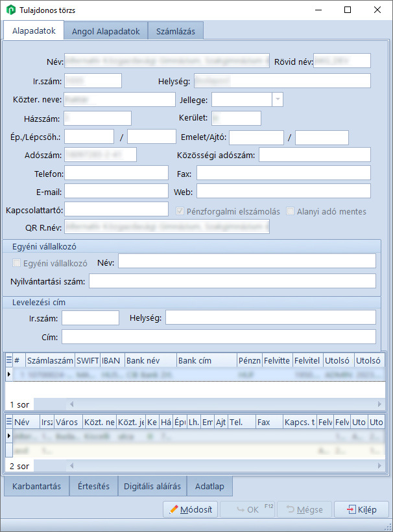The height and width of the screenshot is (532, 393).
Task: Open the Karbantartás bottom tab
Action: click(x=36, y=486)
